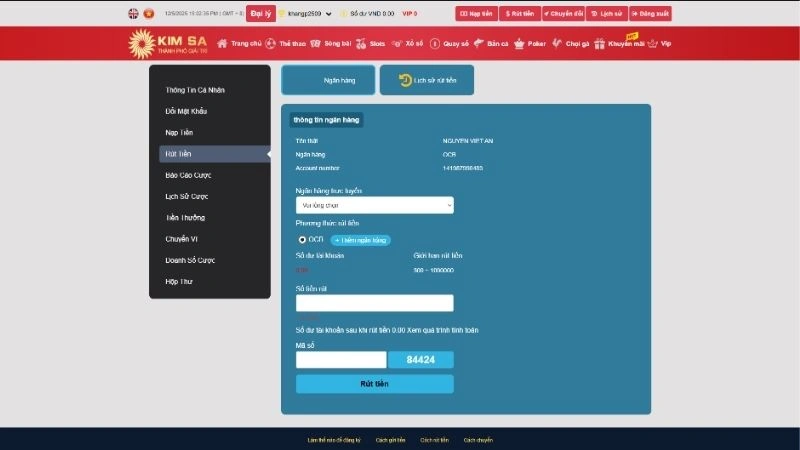The image size is (800, 450).
Task: Open the Ngân hàng trực tuyến dropdown
Action: coord(374,205)
